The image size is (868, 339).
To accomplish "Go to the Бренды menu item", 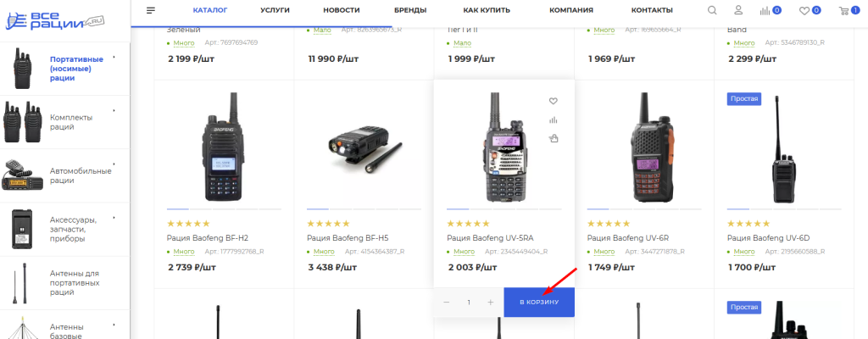I will tap(410, 10).
